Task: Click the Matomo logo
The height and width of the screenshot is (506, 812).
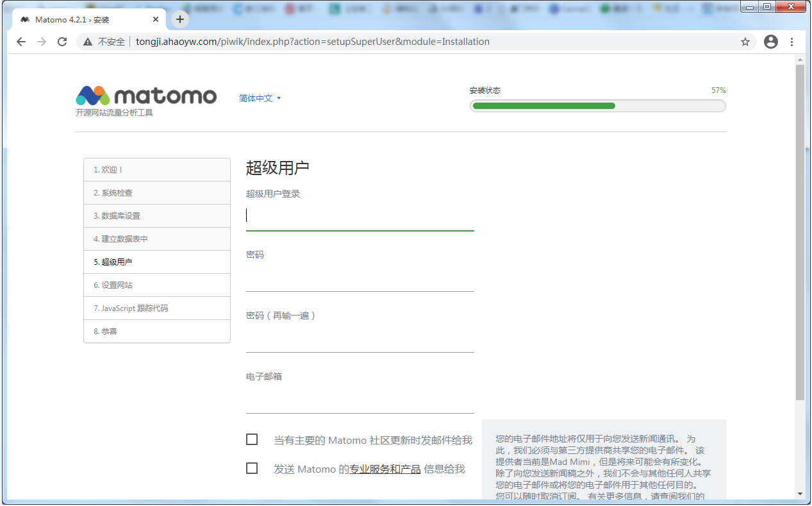Action: pyautogui.click(x=146, y=96)
